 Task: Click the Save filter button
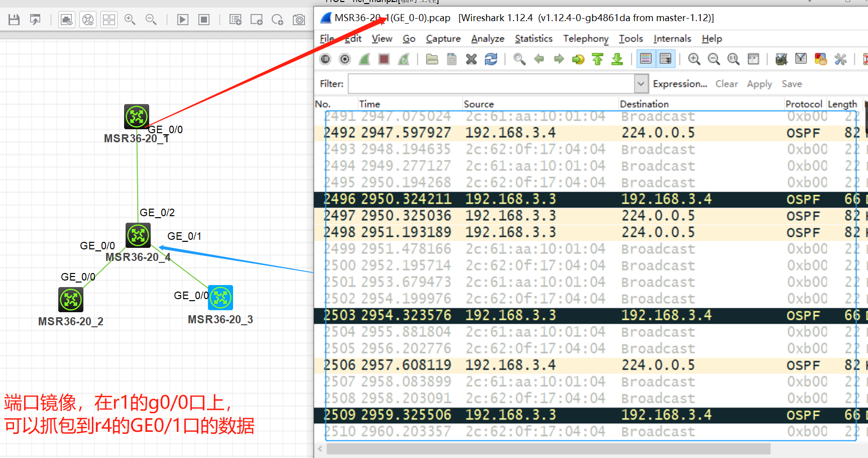[x=792, y=84]
